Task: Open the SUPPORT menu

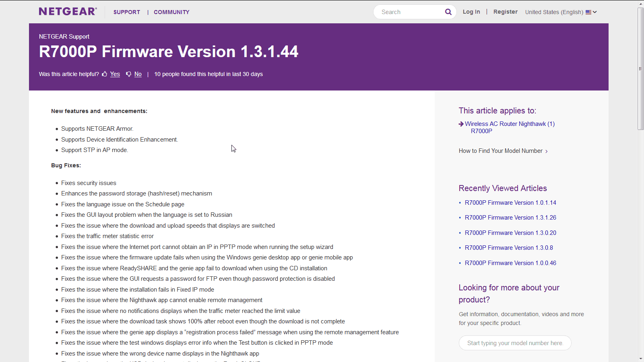Action: [127, 12]
